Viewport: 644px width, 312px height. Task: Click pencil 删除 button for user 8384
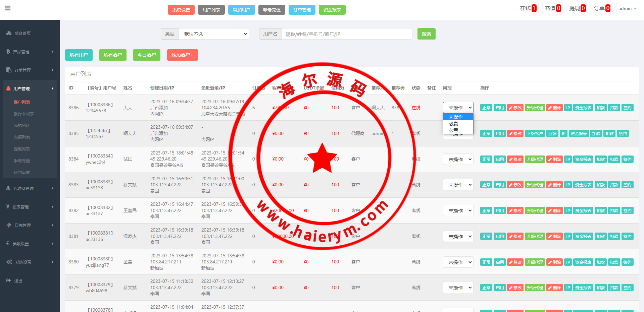[x=554, y=160]
